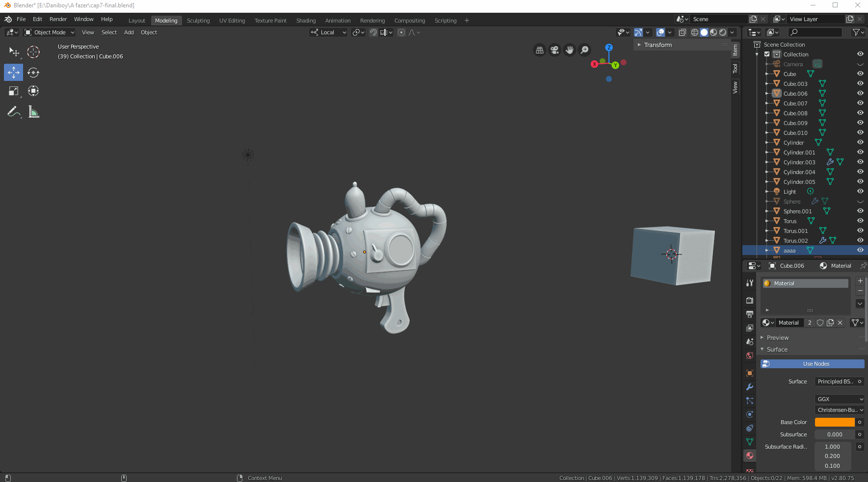Select the Rotate tool
The height and width of the screenshot is (482, 868).
coord(33,73)
